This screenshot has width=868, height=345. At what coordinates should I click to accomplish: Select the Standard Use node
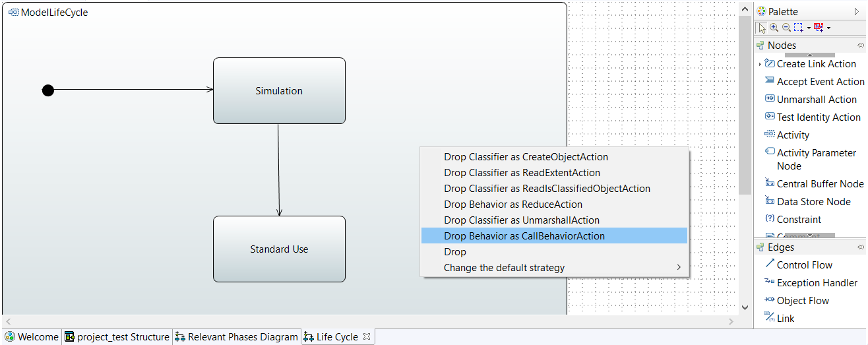click(279, 249)
